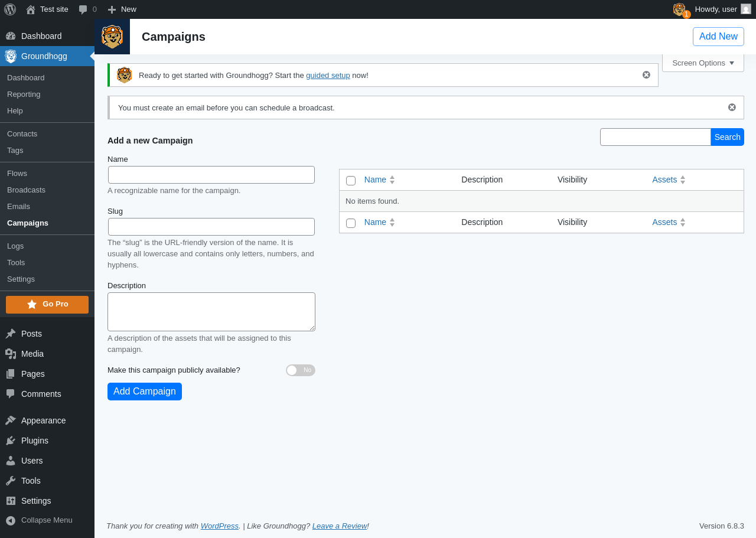Click the comments bubble icon in admin bar
Image resolution: width=756 pixels, height=538 pixels.
pos(83,9)
